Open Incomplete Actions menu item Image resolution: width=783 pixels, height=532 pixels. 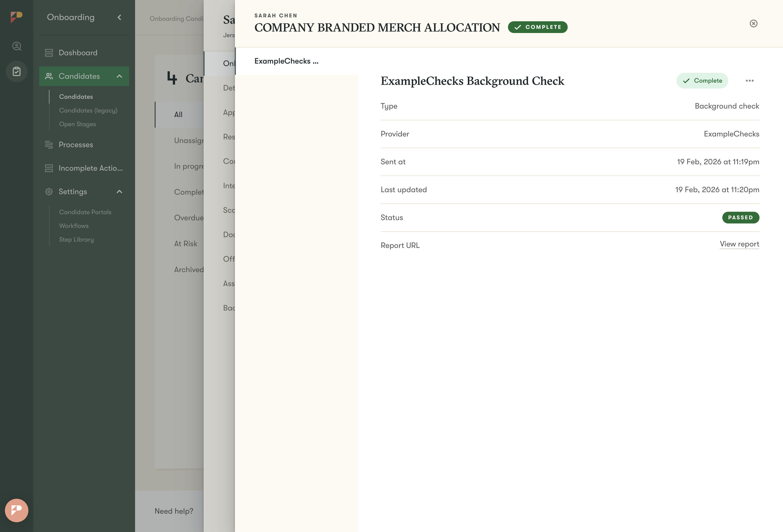(90, 168)
